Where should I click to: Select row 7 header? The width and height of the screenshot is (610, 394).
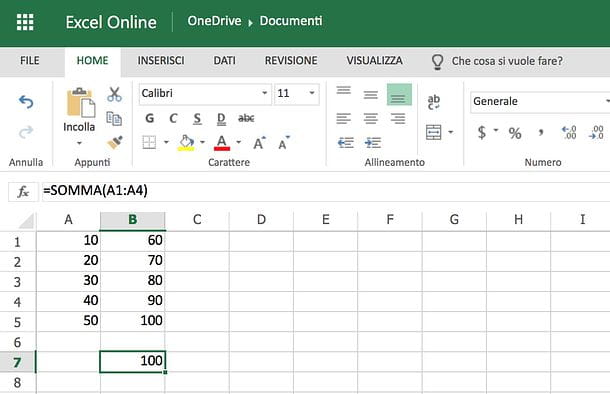[x=18, y=362]
